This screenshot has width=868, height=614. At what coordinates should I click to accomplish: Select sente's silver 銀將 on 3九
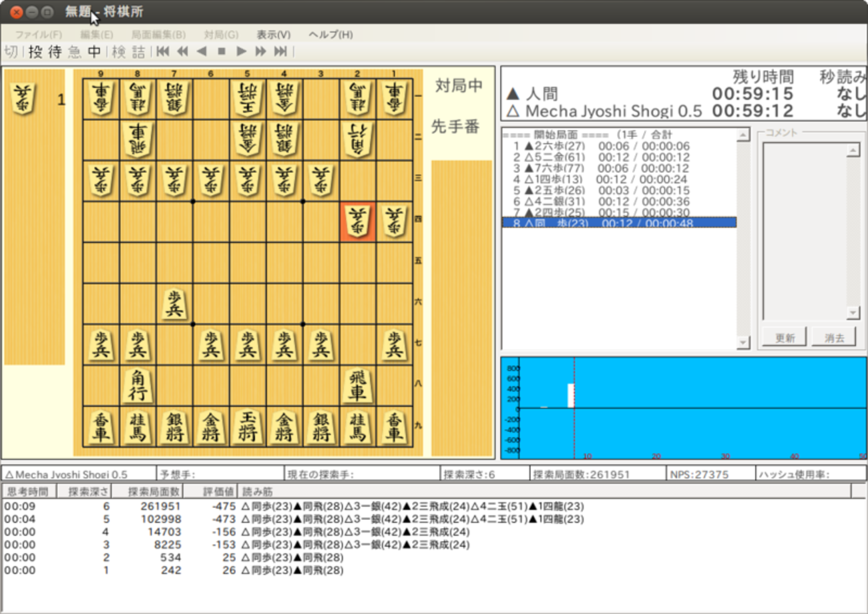click(x=321, y=427)
